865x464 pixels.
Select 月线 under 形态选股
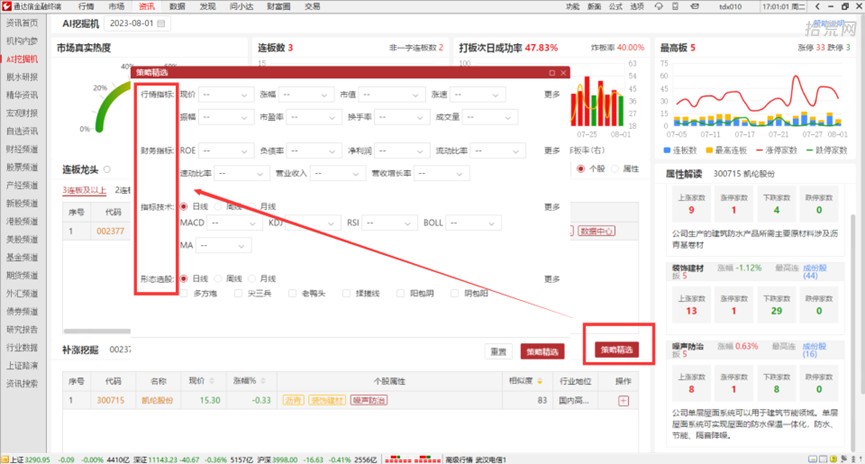[x=252, y=279]
